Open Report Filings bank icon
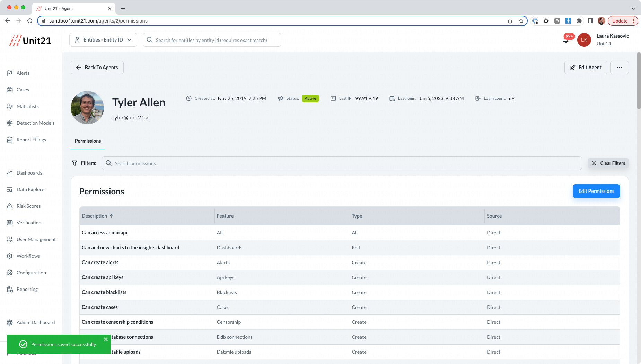 pyautogui.click(x=10, y=140)
